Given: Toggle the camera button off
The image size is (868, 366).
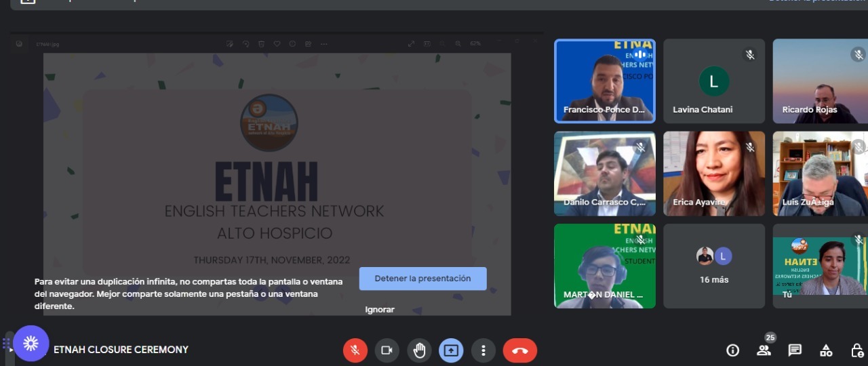Looking at the screenshot, I should [x=387, y=350].
